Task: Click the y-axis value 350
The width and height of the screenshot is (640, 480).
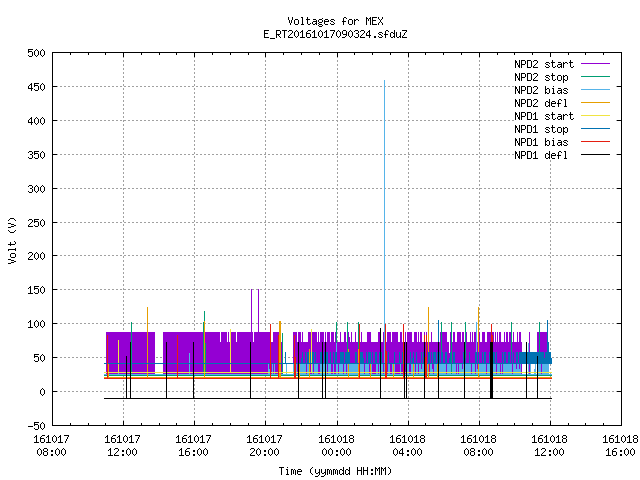Action: (x=36, y=155)
